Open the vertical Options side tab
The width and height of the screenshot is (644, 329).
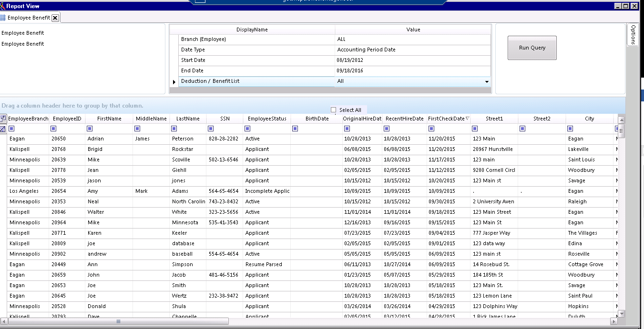tap(633, 35)
